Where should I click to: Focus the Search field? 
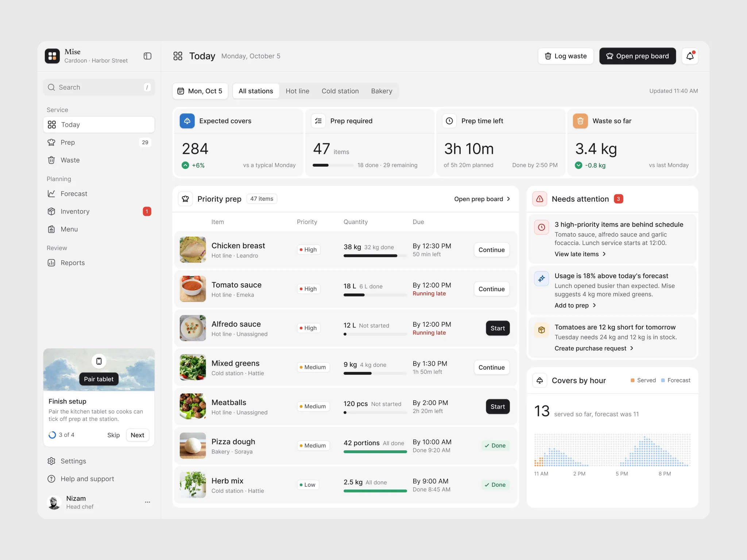coord(99,87)
